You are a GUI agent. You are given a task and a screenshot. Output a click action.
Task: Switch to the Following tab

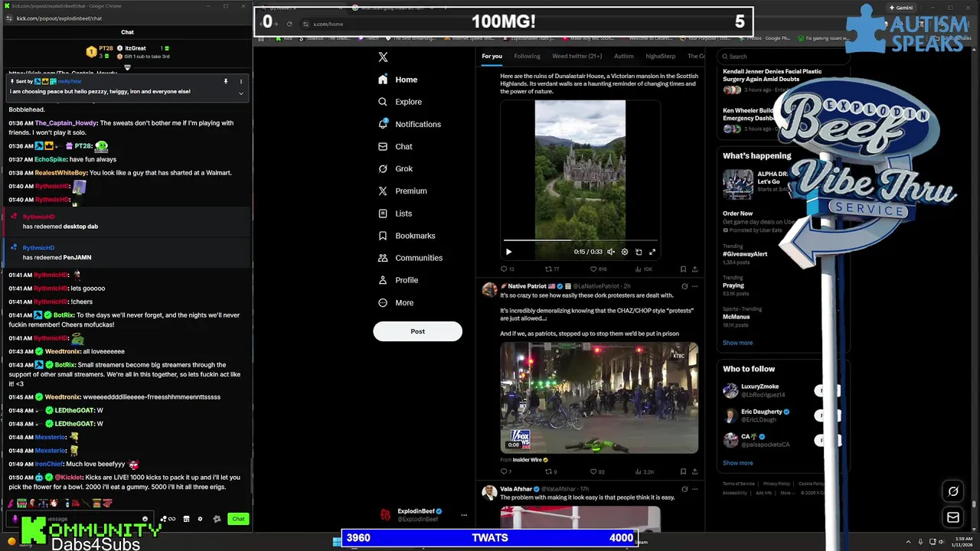(x=527, y=56)
